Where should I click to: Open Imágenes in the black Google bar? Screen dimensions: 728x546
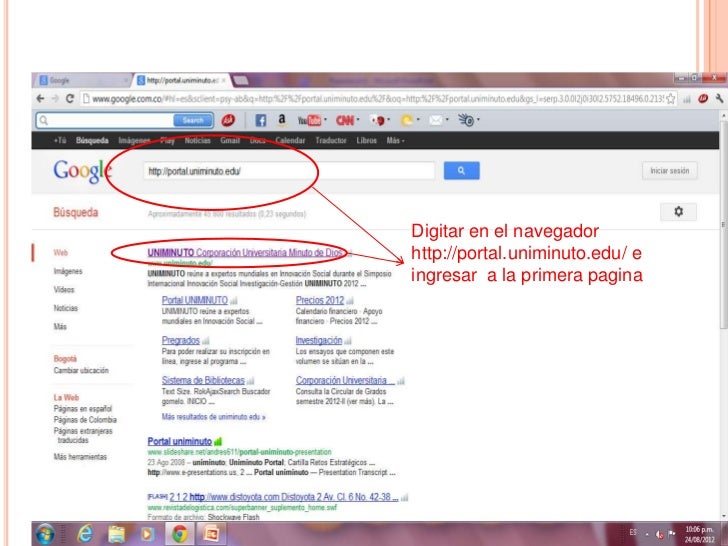coord(134,140)
